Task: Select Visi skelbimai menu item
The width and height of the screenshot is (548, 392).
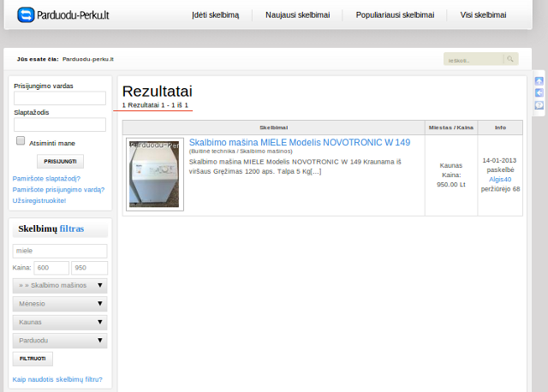Action: pos(483,15)
